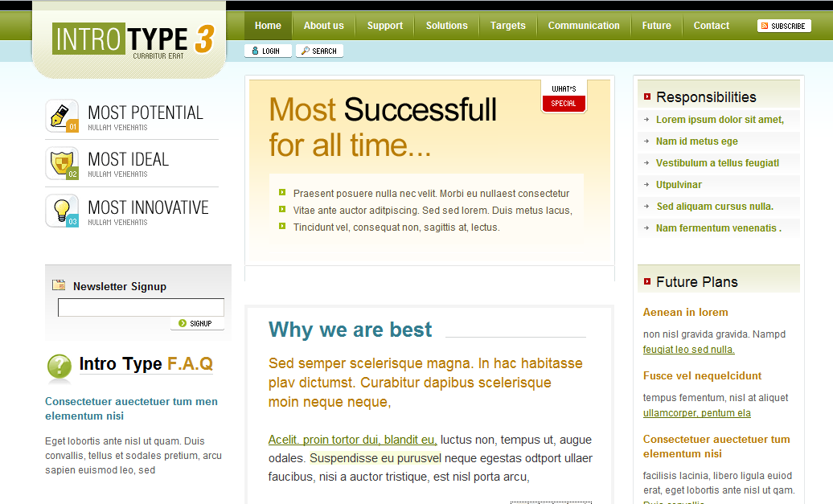Open the Targets page
The height and width of the screenshot is (504, 833).
coord(508,26)
